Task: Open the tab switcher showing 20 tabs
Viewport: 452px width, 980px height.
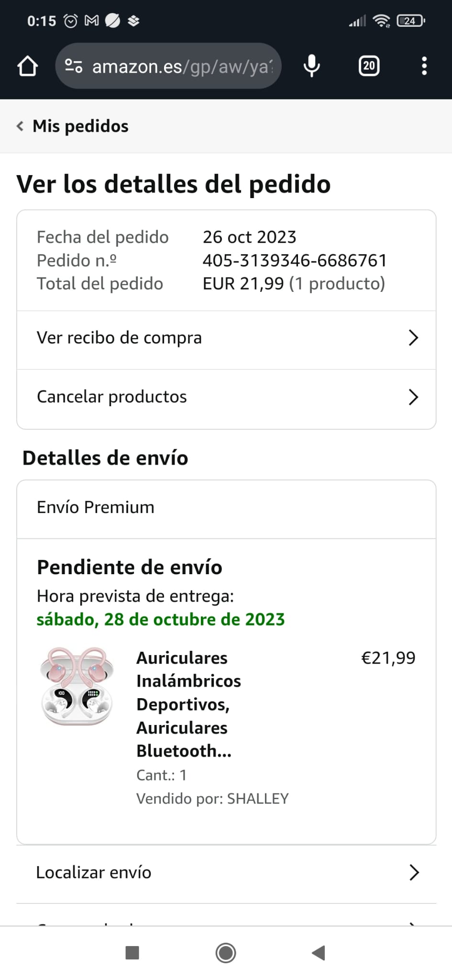Action: (369, 66)
